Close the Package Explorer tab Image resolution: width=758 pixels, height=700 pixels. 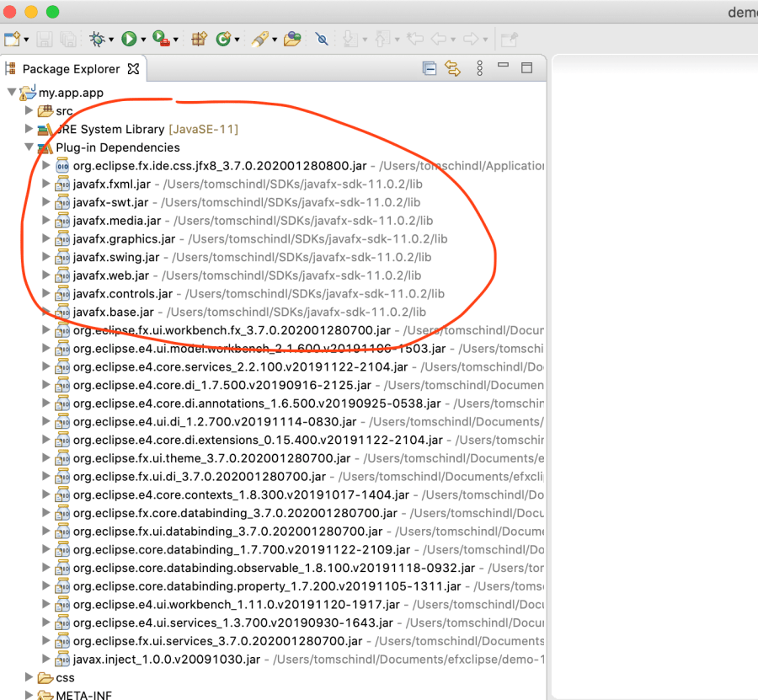(133, 68)
